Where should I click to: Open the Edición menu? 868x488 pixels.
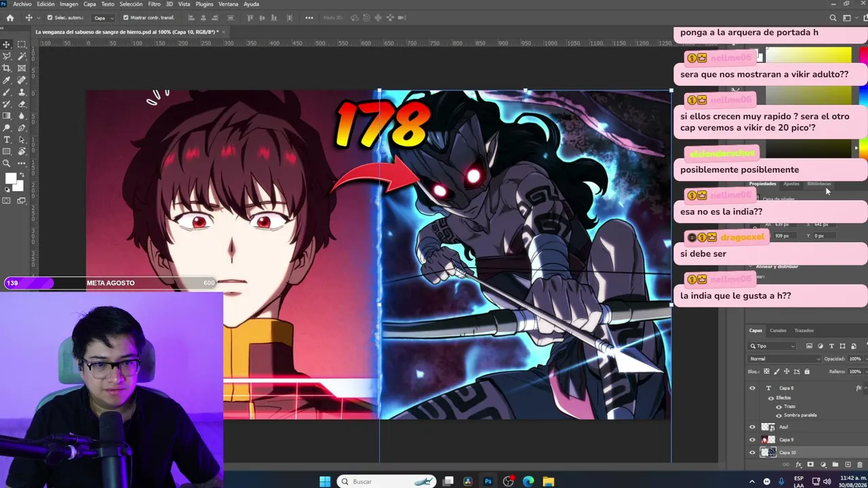[x=46, y=4]
